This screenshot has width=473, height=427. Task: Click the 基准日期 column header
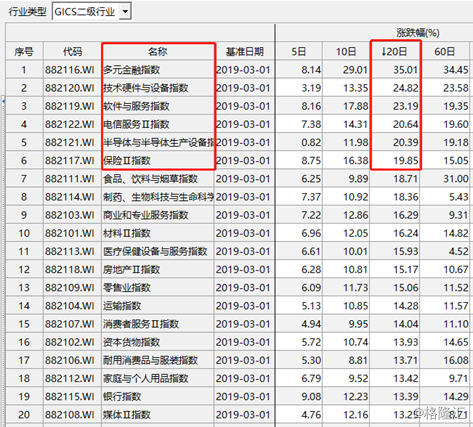pyautogui.click(x=245, y=51)
